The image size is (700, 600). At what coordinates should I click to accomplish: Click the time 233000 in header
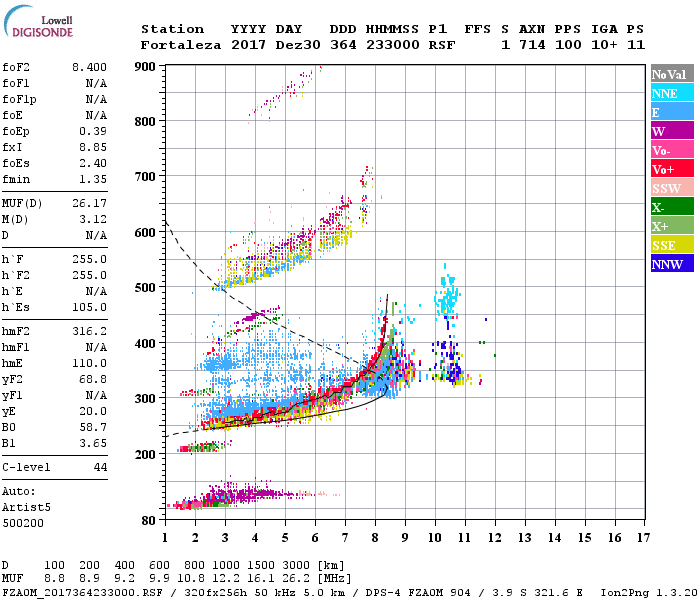(392, 45)
